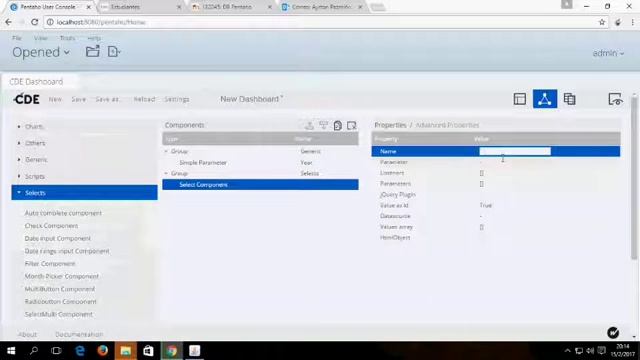This screenshot has height=360, width=640.
Task: Open the View menu
Action: pos(40,38)
